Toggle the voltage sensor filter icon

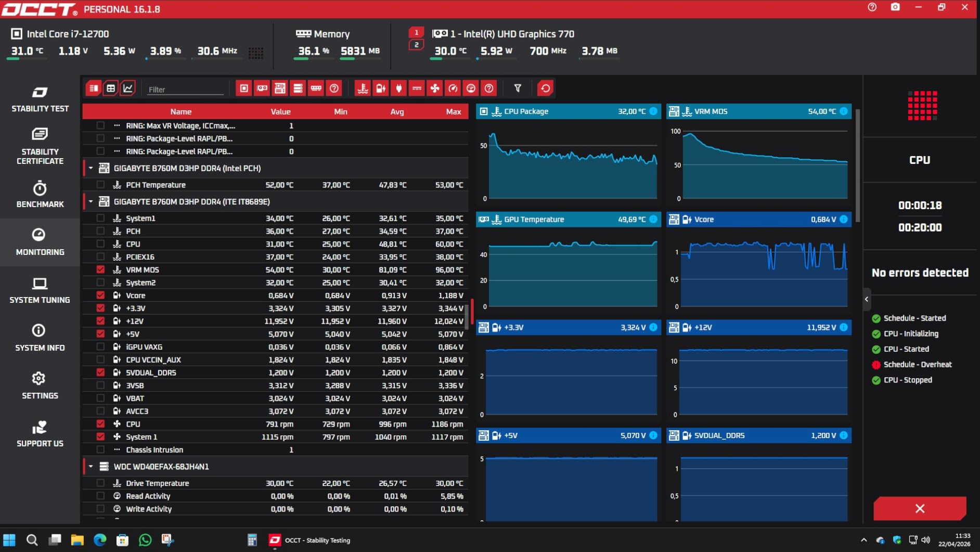point(381,88)
